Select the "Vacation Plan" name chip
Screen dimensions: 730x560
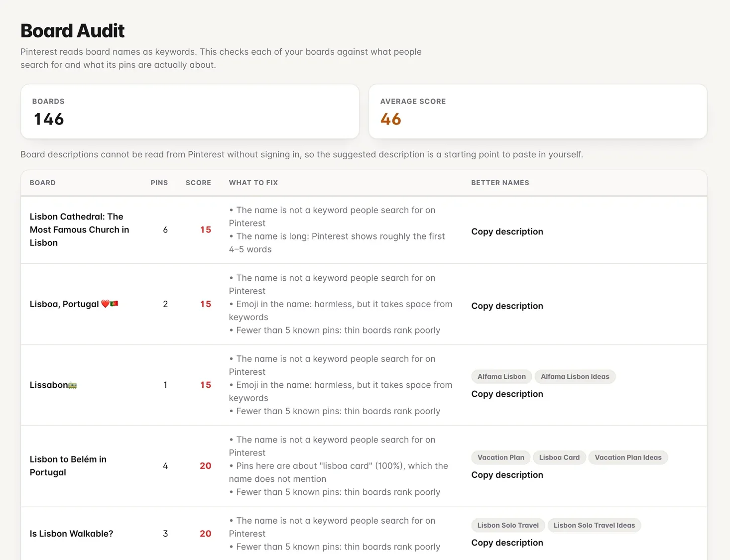coord(501,457)
